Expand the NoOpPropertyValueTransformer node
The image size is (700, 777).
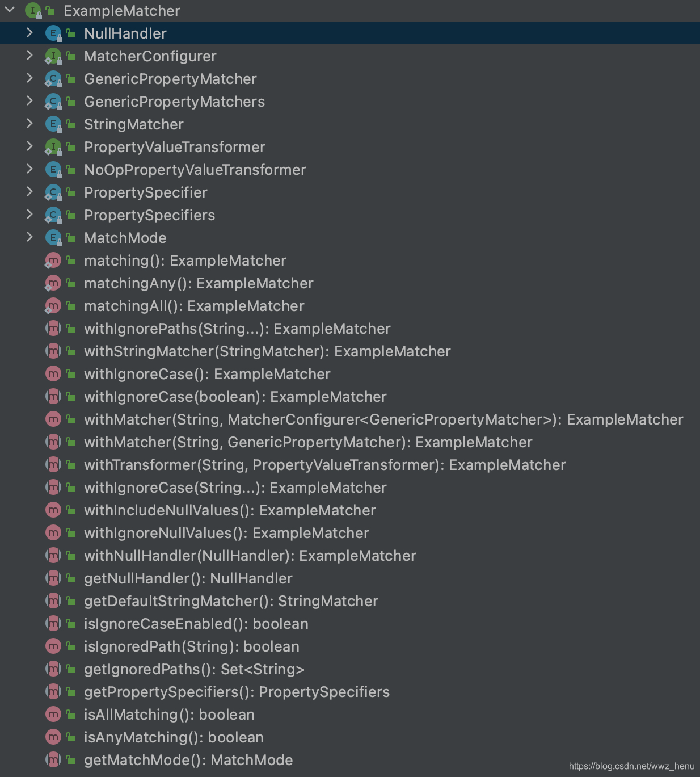tap(29, 169)
